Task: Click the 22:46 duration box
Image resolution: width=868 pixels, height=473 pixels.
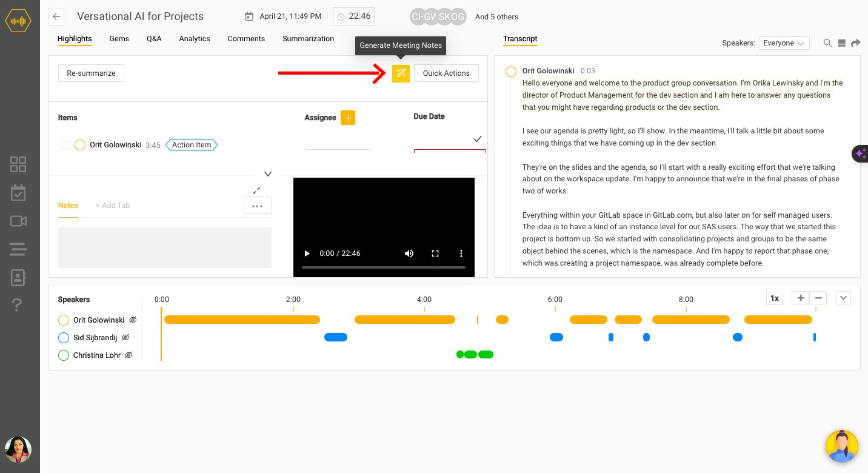Action: pyautogui.click(x=353, y=16)
